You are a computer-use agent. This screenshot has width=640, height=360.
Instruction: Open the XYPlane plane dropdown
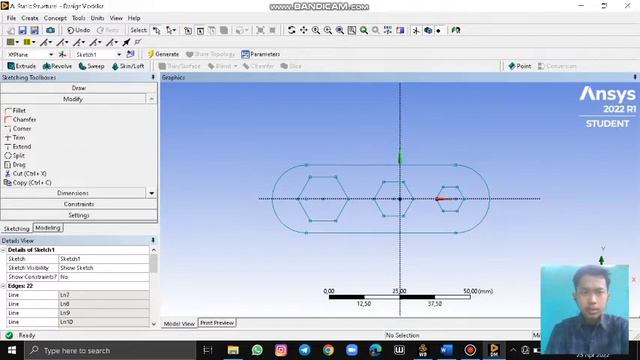tap(51, 54)
